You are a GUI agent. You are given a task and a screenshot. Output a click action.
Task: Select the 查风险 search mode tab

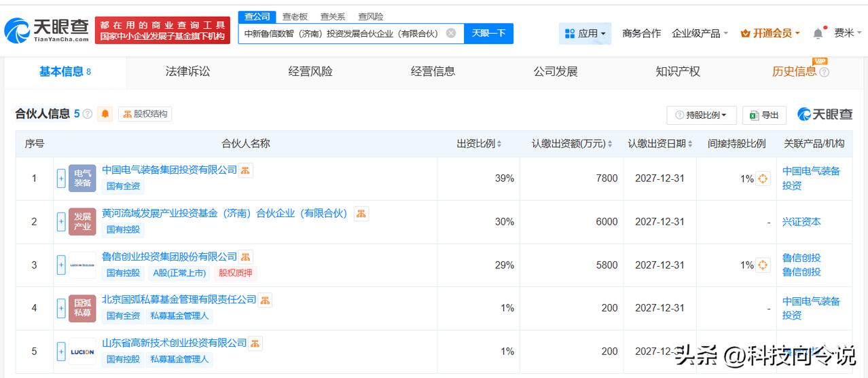coord(371,17)
